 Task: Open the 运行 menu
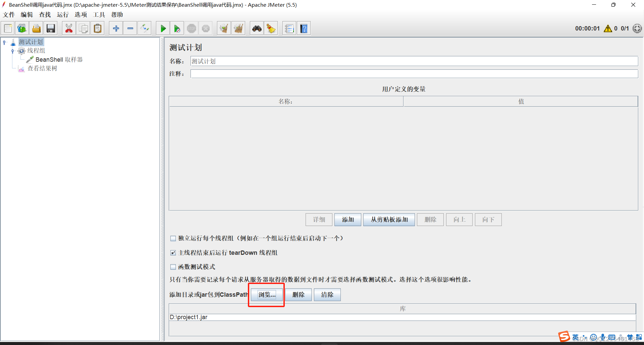[x=63, y=15]
